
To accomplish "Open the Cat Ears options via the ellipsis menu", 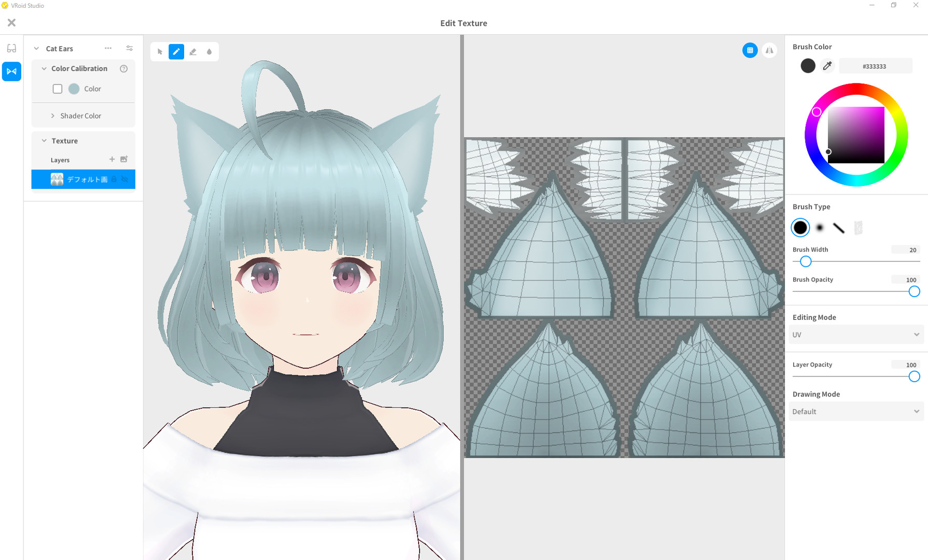I will [x=108, y=48].
